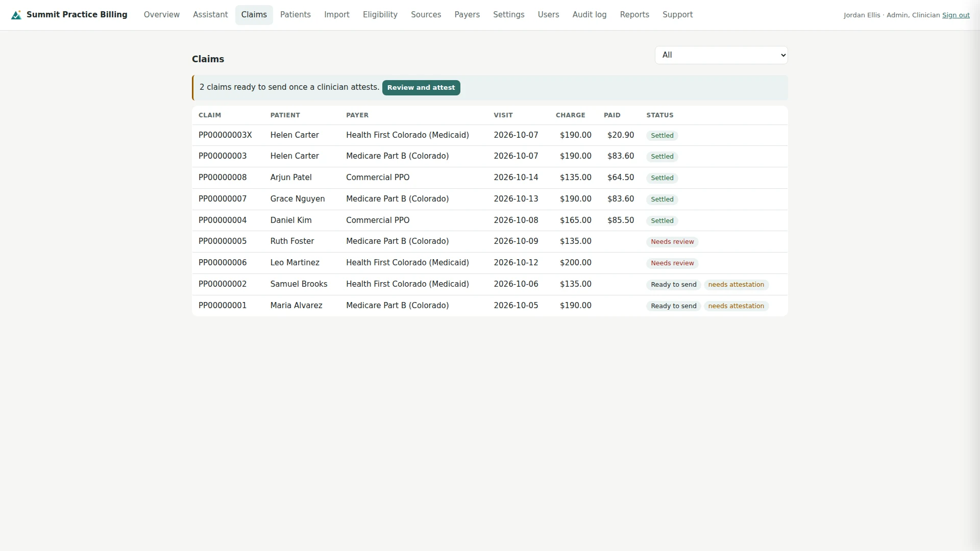Click patient Ruth Foster

point(292,241)
